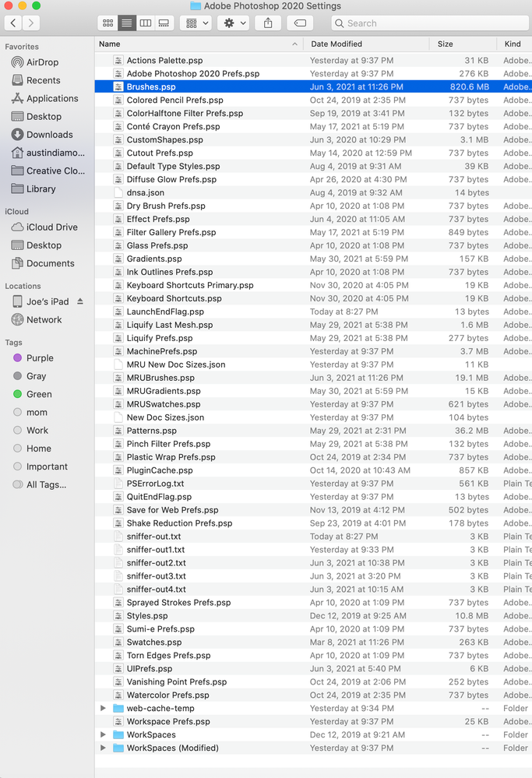Open iCloud Drive in the sidebar
Screen dimensions: 532x778
click(x=51, y=227)
